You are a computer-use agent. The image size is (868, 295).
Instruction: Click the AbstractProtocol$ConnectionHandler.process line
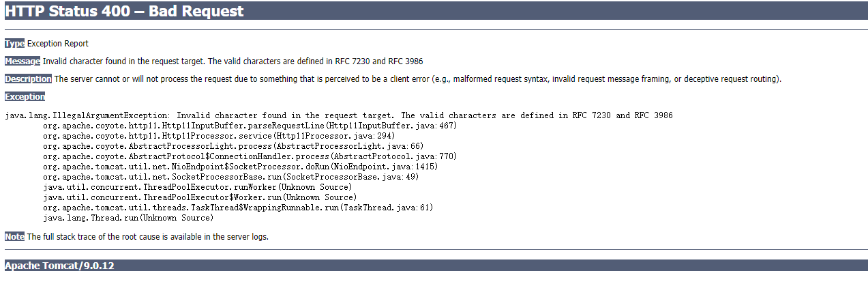point(250,156)
